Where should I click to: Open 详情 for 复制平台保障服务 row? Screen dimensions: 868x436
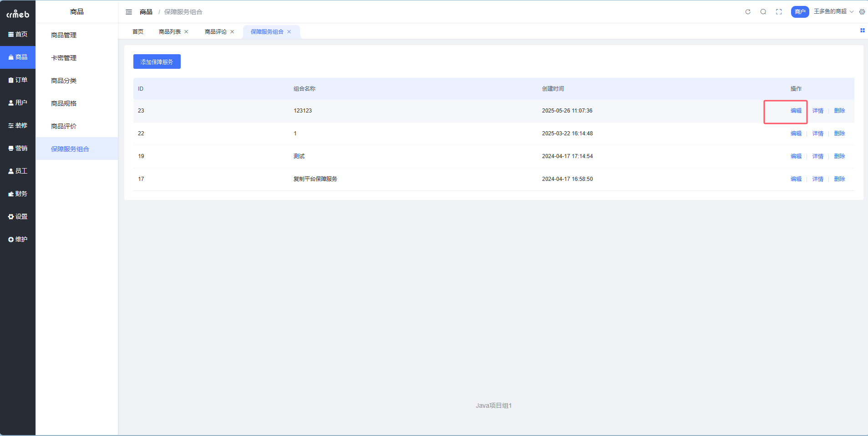[x=817, y=179]
